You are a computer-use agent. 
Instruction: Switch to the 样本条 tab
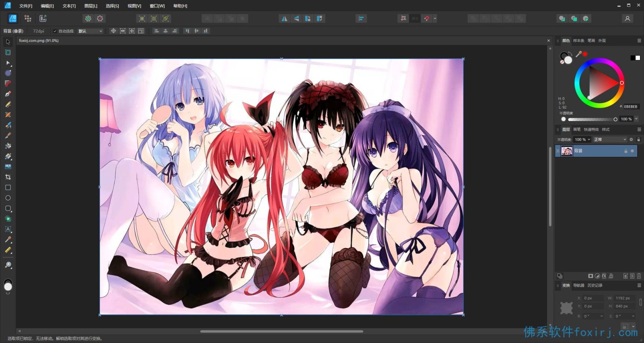(579, 41)
